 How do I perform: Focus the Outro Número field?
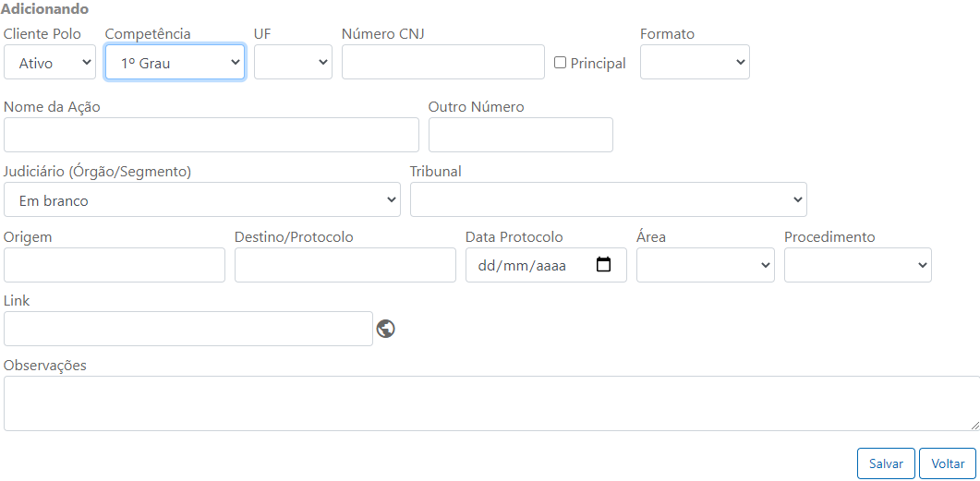click(x=521, y=135)
